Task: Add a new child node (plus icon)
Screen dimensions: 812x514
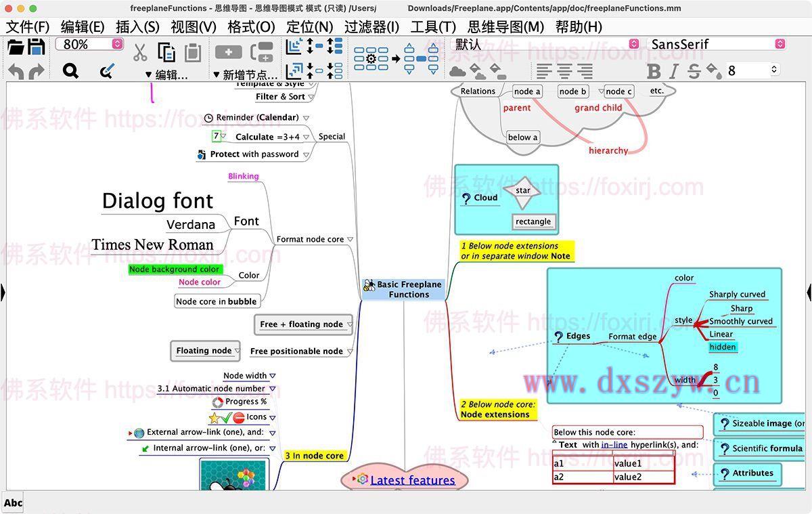Action: click(228, 52)
